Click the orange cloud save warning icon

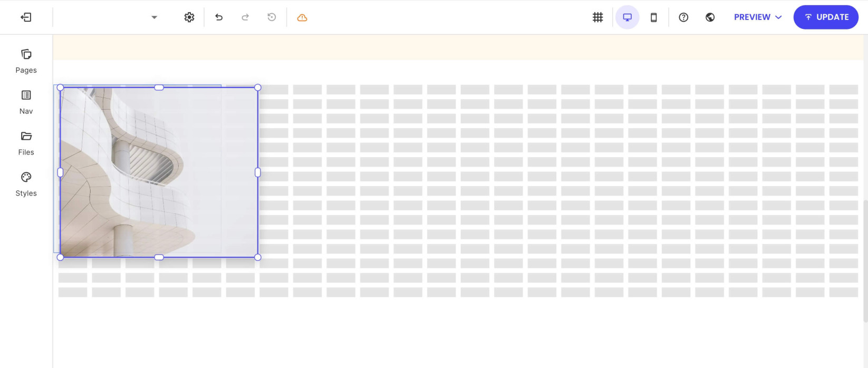tap(302, 17)
